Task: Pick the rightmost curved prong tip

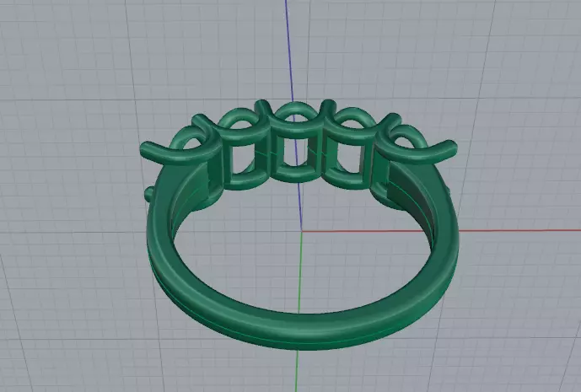Action: (x=450, y=146)
